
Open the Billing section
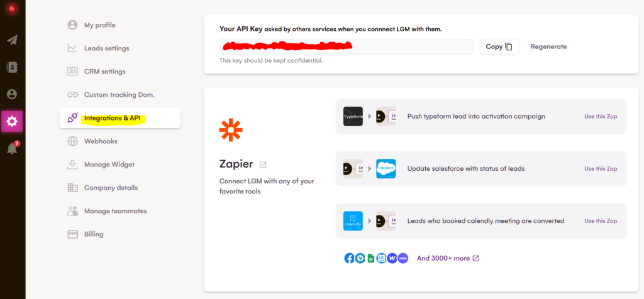click(94, 234)
